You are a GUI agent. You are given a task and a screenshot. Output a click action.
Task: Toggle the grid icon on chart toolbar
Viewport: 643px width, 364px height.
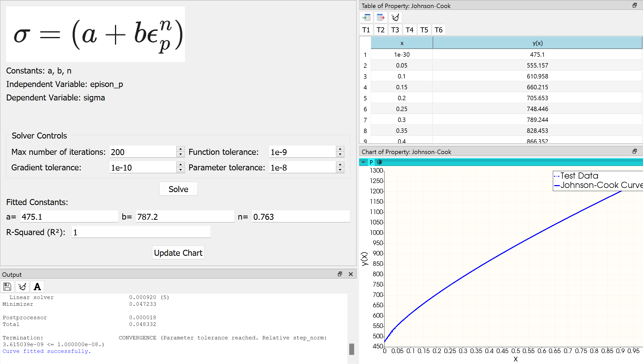pyautogui.click(x=379, y=162)
